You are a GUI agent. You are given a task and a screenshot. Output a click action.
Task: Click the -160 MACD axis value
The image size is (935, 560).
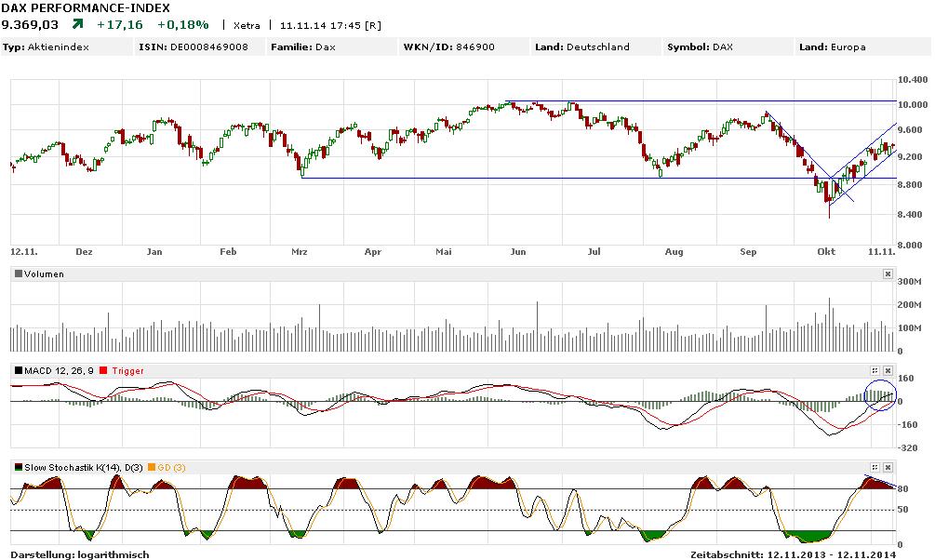pyautogui.click(x=907, y=425)
